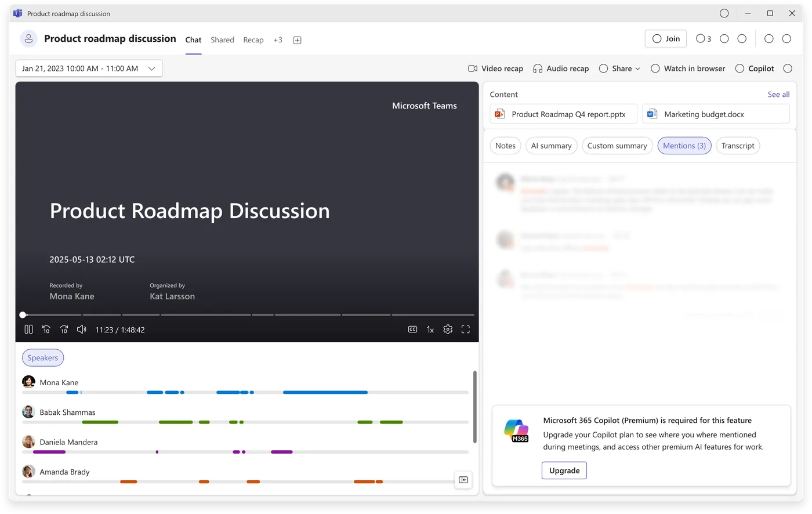Click the Daniela Mandera speaker name

[68, 442]
